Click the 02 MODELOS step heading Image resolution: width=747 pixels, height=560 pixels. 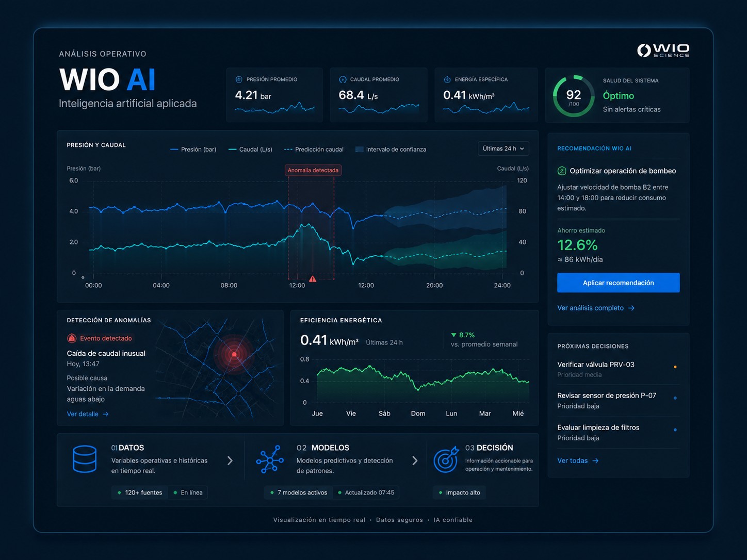[323, 448]
